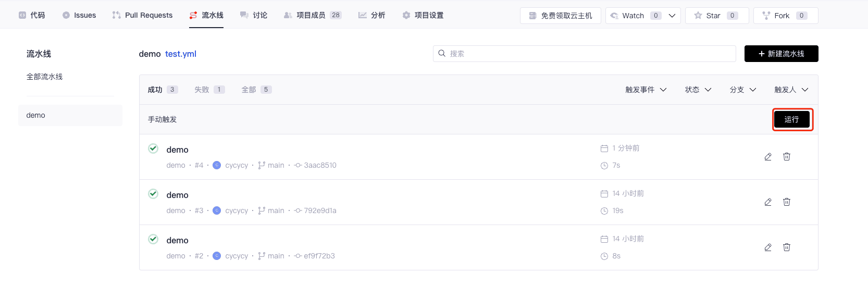Open the Watch options dropdown arrow

pyautogui.click(x=672, y=16)
